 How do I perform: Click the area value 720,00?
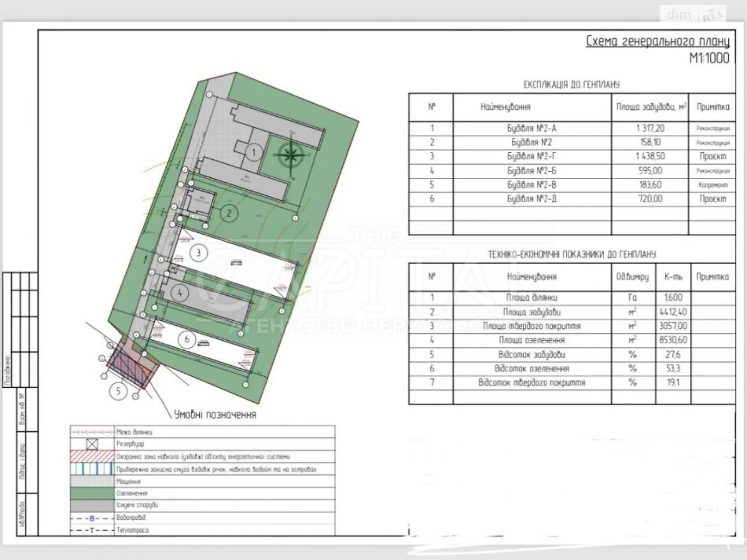tap(650, 199)
